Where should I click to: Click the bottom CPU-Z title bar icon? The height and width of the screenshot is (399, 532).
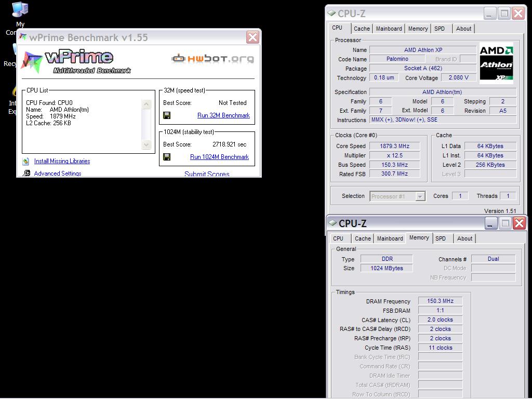(332, 223)
